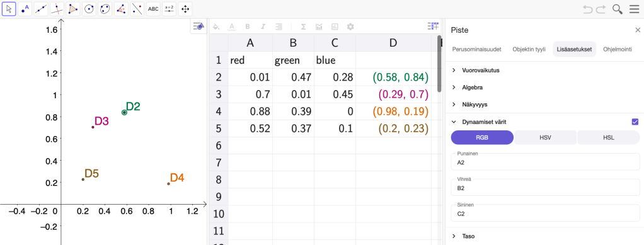Untick the Dynaamiset värit checkbox
This screenshot has width=644, height=245.
pyautogui.click(x=635, y=122)
